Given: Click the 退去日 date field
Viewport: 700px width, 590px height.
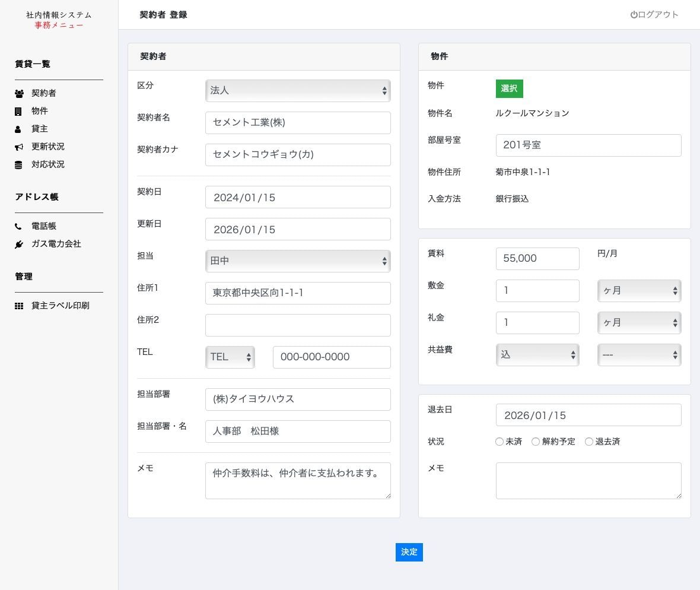Looking at the screenshot, I should tap(588, 415).
